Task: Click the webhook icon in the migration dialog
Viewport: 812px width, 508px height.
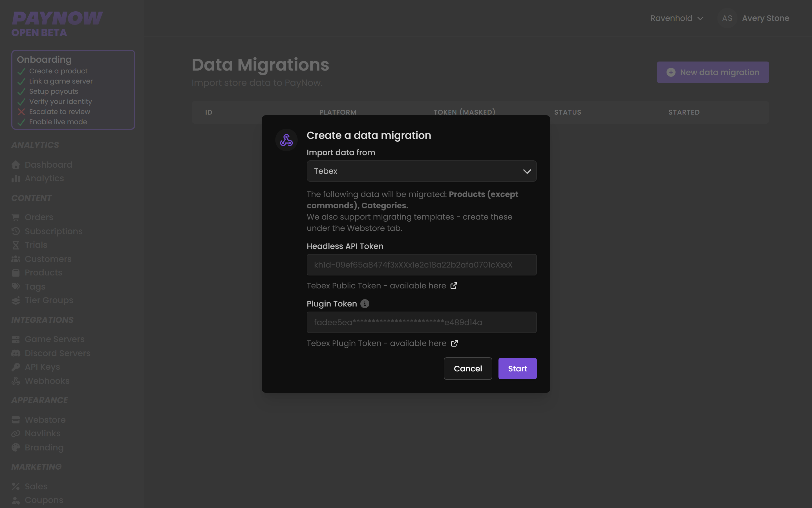Action: point(286,140)
